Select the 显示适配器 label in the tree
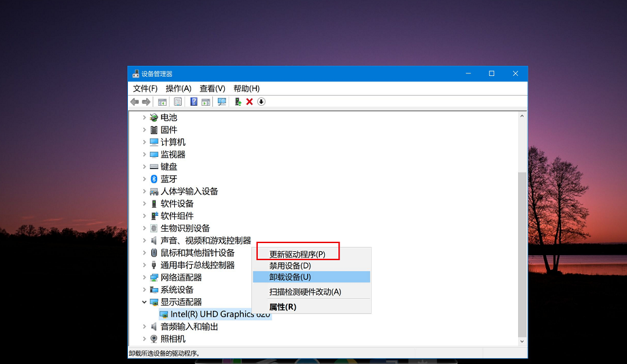This screenshot has width=627, height=364. tap(181, 302)
